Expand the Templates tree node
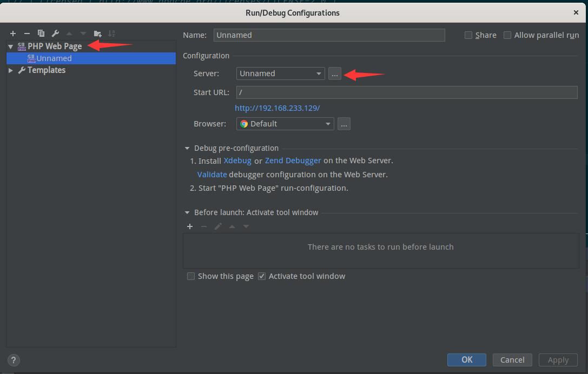The height and width of the screenshot is (374, 588). coord(10,70)
